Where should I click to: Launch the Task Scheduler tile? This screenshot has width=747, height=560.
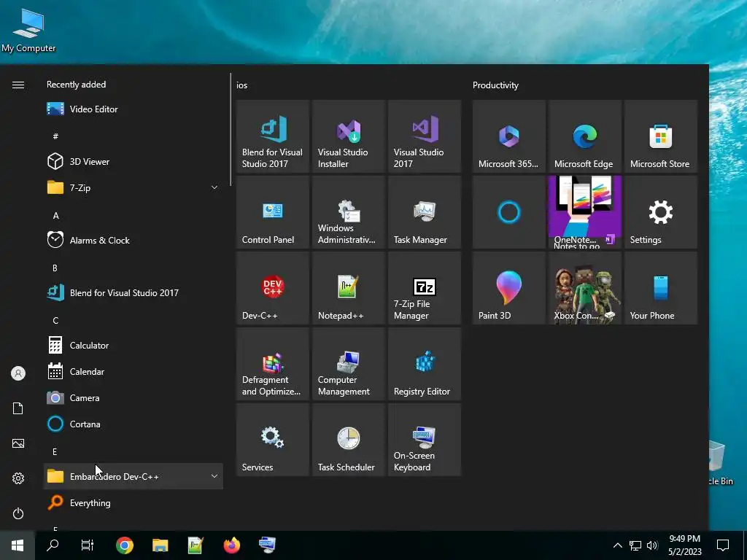(348, 440)
